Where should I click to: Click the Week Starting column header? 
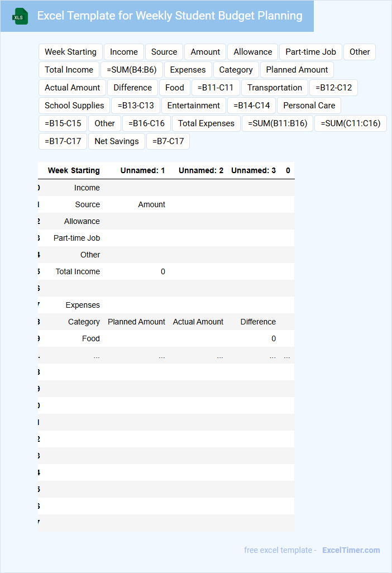point(74,171)
